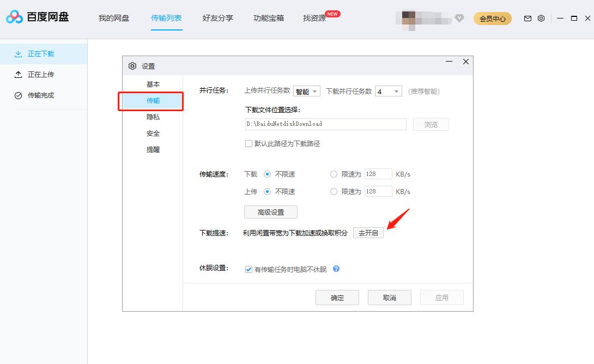The height and width of the screenshot is (364, 594).
Task: Click the download path input field
Action: pos(325,124)
